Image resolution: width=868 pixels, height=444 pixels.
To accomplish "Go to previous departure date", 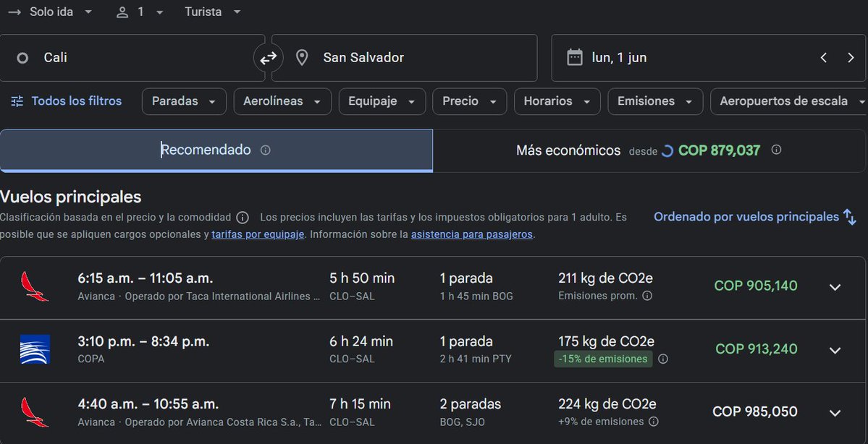I will pos(824,58).
